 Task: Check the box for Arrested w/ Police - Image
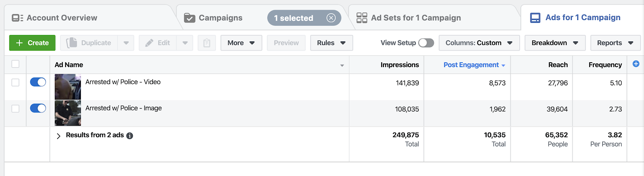click(x=15, y=108)
